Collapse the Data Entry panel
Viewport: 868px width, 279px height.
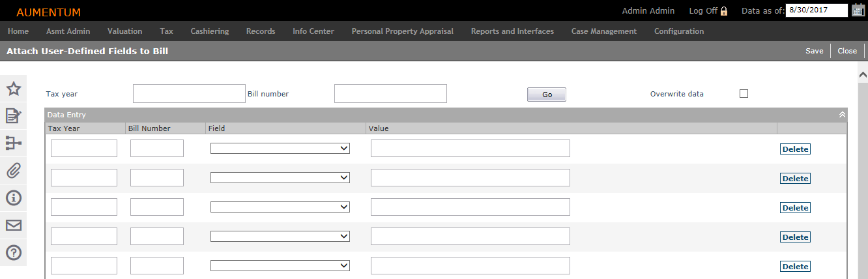point(842,115)
